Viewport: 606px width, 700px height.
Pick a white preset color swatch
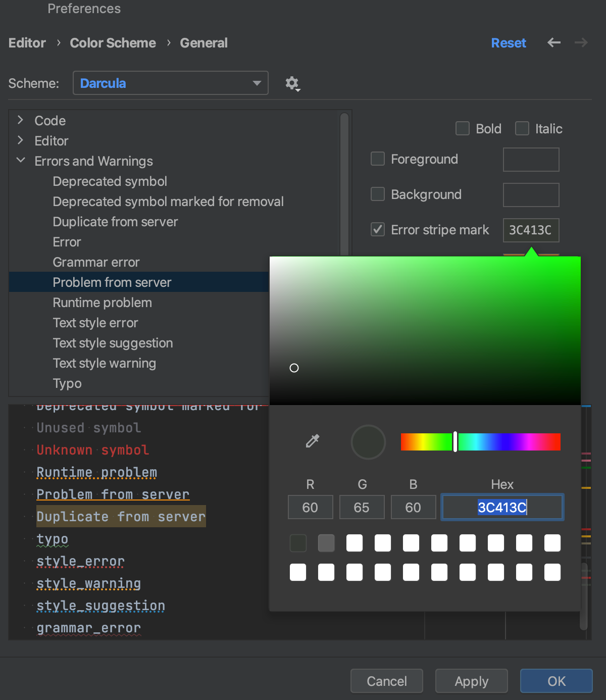pos(354,543)
